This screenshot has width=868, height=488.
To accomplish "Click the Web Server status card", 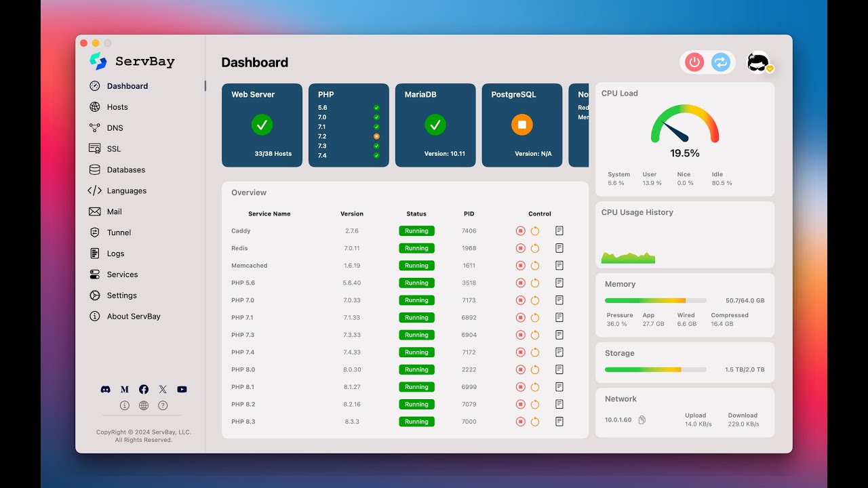I will 262,125.
